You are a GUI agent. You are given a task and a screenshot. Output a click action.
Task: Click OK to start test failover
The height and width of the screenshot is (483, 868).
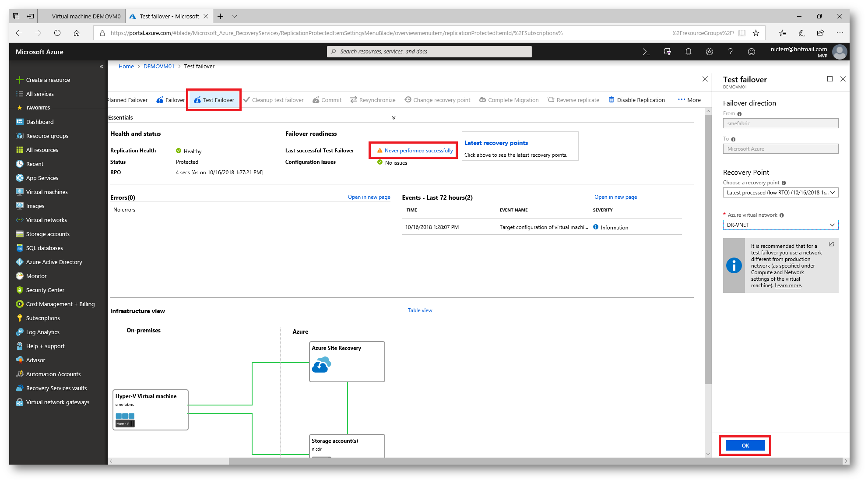pos(745,445)
